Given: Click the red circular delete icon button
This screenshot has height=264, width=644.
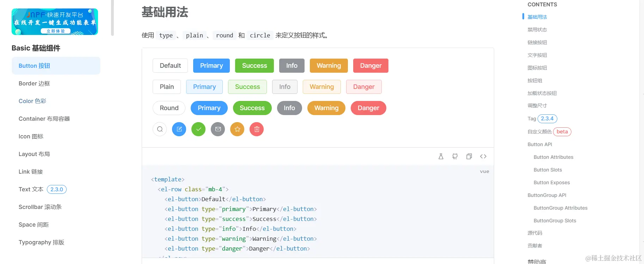Looking at the screenshot, I should pyautogui.click(x=257, y=129).
